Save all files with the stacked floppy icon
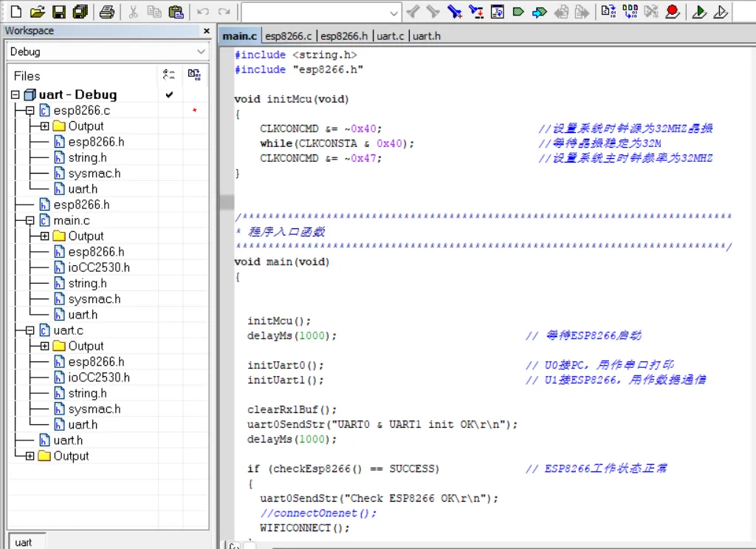This screenshot has width=756, height=549. 80,12
